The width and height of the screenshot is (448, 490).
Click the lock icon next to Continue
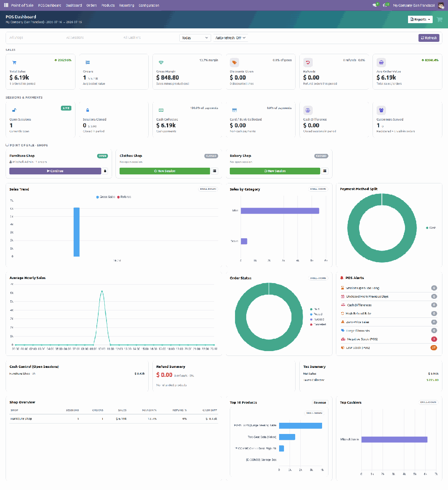tap(105, 171)
